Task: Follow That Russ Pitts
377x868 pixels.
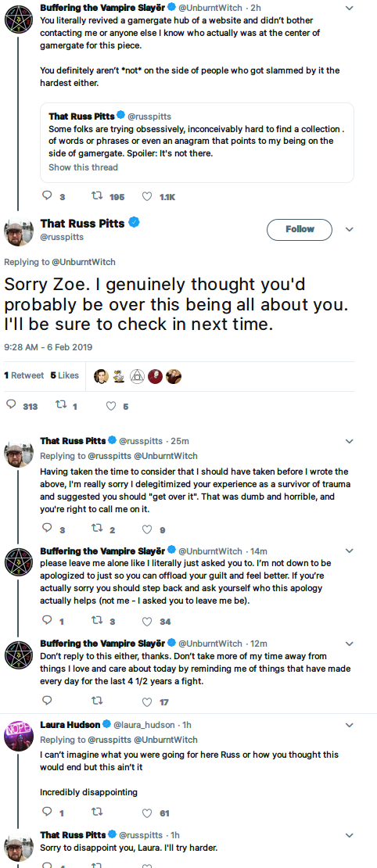Action: [x=300, y=229]
